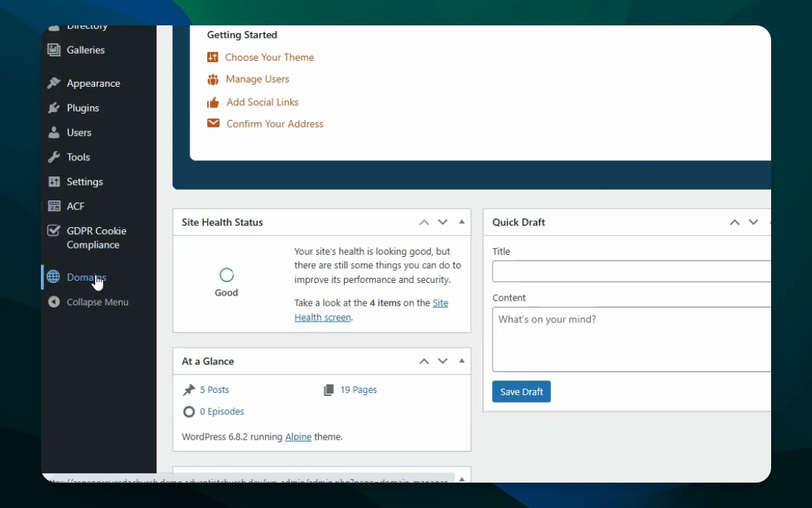This screenshot has width=812, height=508.
Task: Open GDPR Cookie Compliance menu item
Action: point(97,237)
